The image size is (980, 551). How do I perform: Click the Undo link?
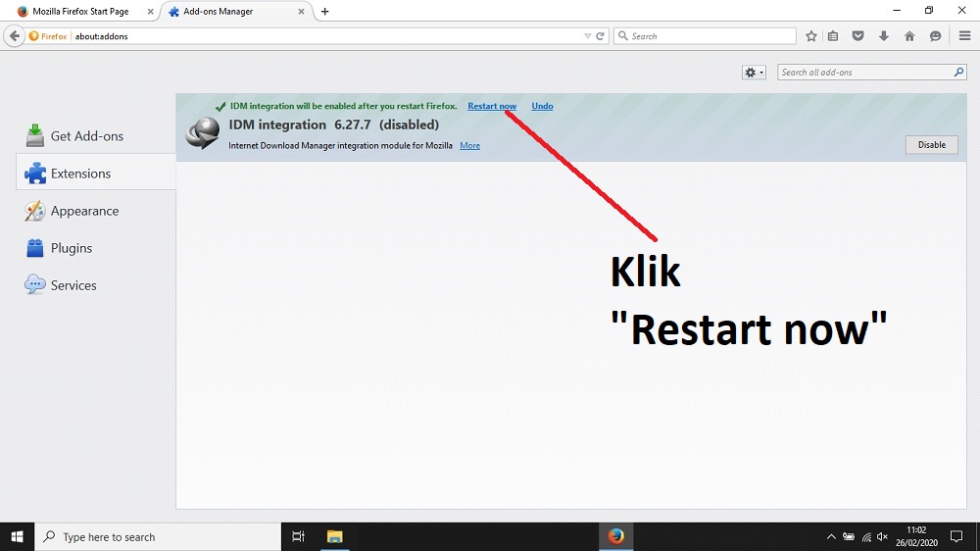pyautogui.click(x=542, y=106)
